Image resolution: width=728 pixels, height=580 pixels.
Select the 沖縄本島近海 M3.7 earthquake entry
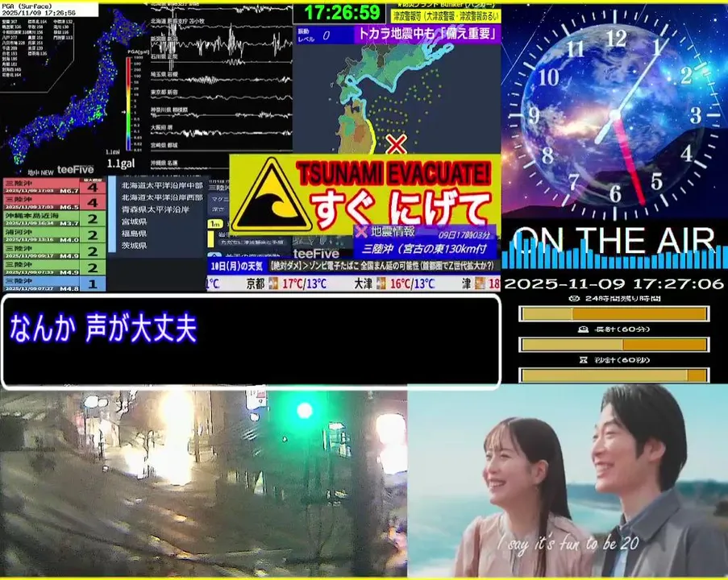(x=54, y=218)
